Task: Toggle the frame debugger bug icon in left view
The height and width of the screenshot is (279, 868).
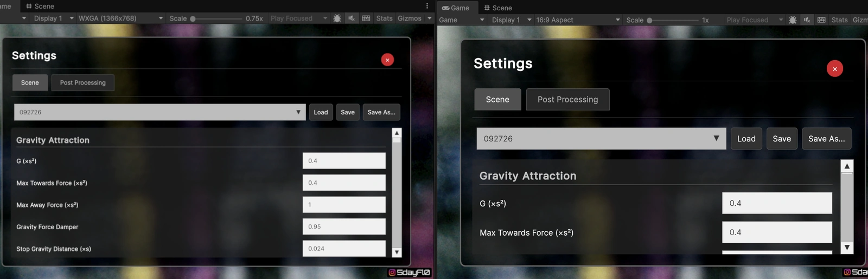Action: tap(337, 18)
